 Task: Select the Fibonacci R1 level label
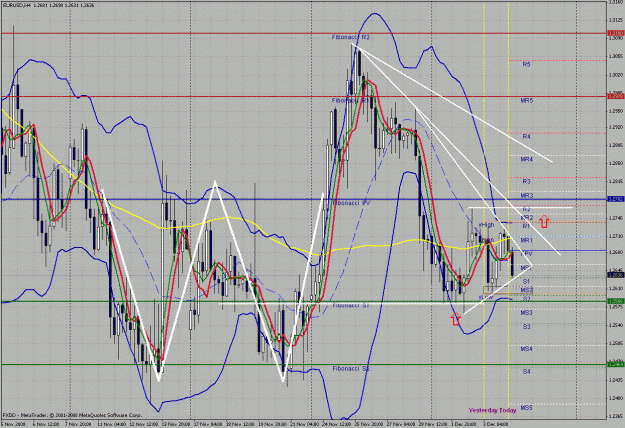350,101
